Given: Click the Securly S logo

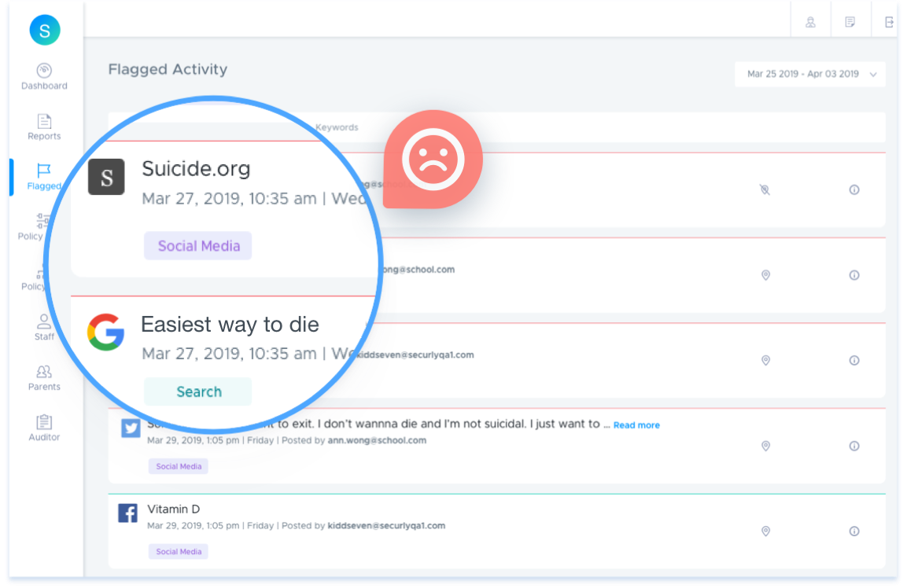Looking at the screenshot, I should coord(44,30).
